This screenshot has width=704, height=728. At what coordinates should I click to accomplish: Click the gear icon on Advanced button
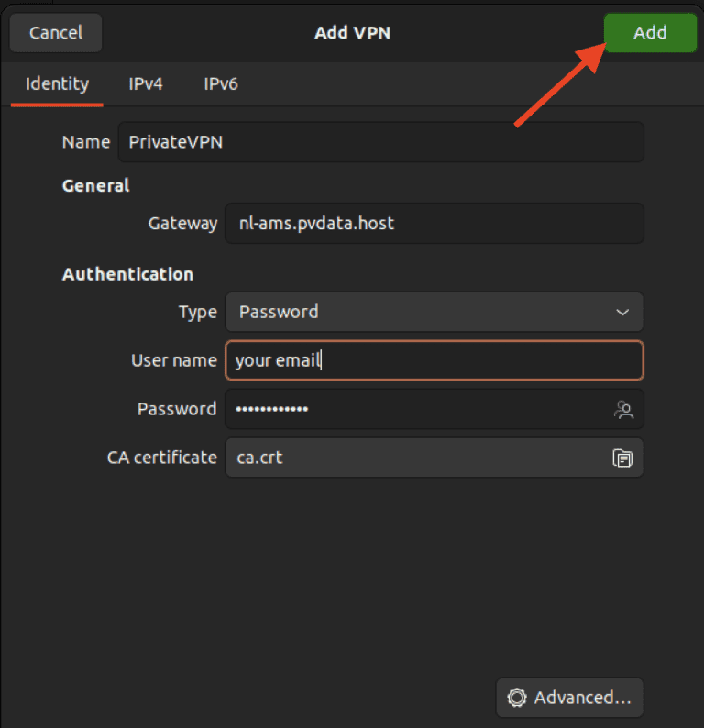(x=517, y=698)
